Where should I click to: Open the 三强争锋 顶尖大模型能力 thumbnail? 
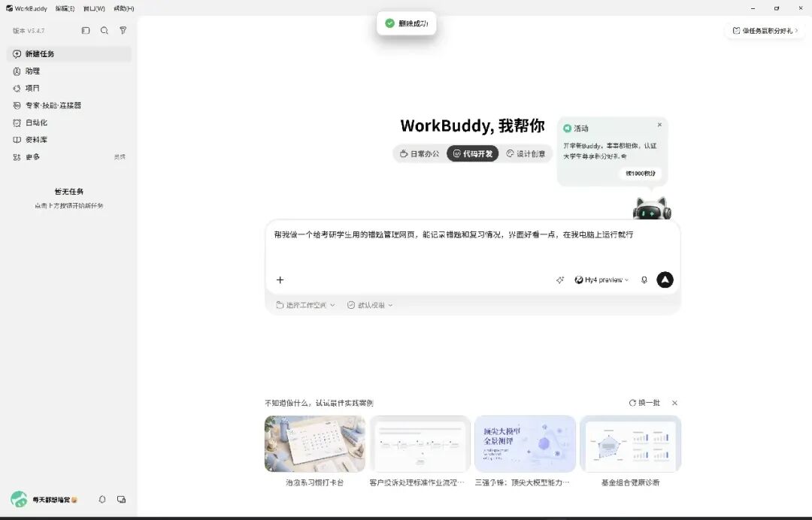click(x=525, y=444)
